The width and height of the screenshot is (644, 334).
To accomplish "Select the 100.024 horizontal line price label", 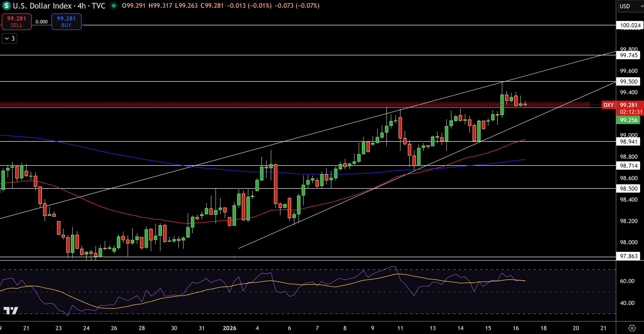I will (630, 25).
